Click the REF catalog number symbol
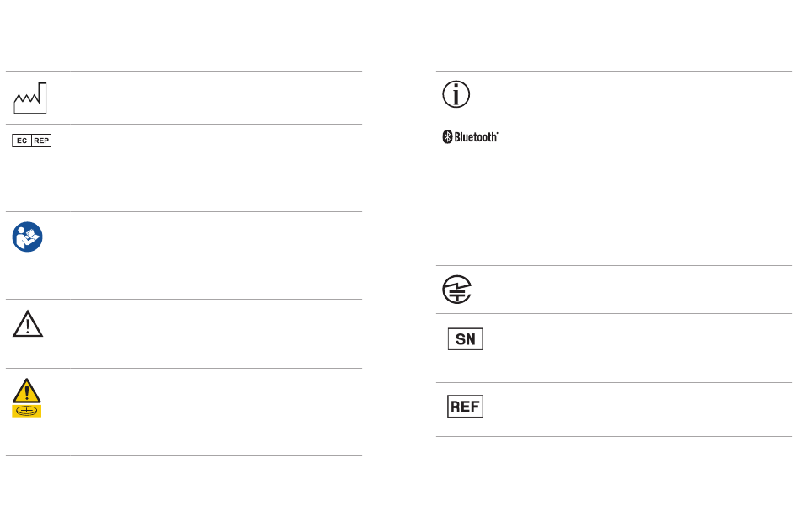Screen dimensions: 800x532 tap(466, 407)
